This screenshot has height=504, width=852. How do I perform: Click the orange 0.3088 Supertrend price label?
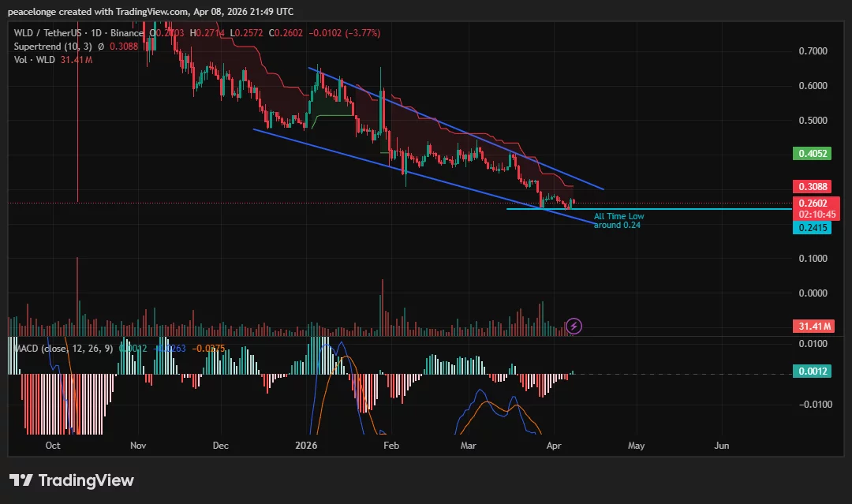tap(813, 186)
